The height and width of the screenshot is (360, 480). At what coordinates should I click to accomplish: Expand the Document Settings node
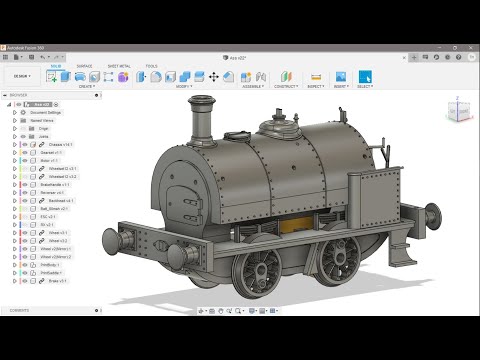pos(15,113)
